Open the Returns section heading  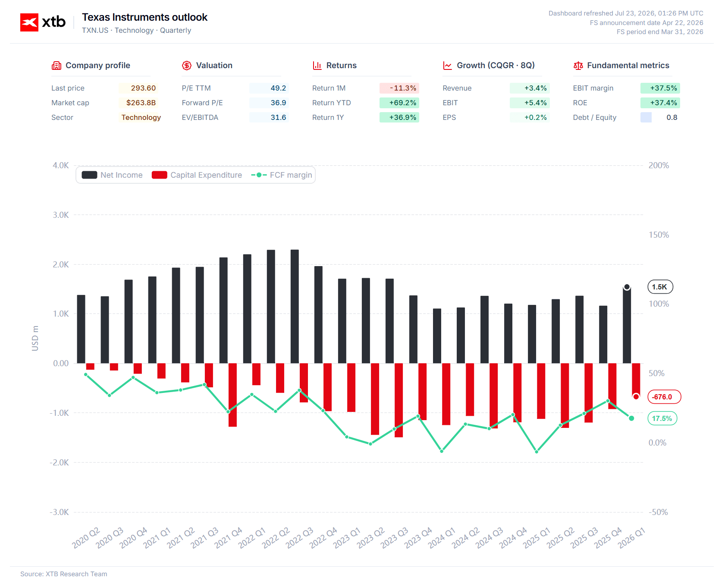pyautogui.click(x=342, y=66)
